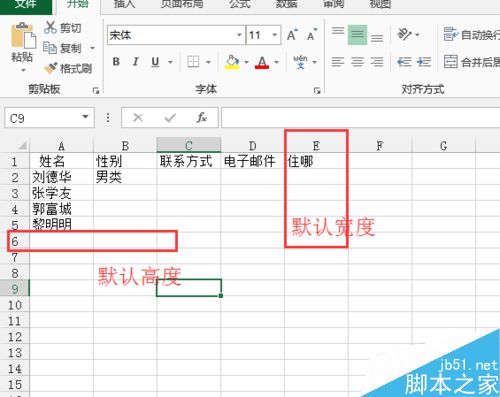The height and width of the screenshot is (397, 500).
Task: Click Merge and Center 合并后居中 button
Action: point(471,62)
